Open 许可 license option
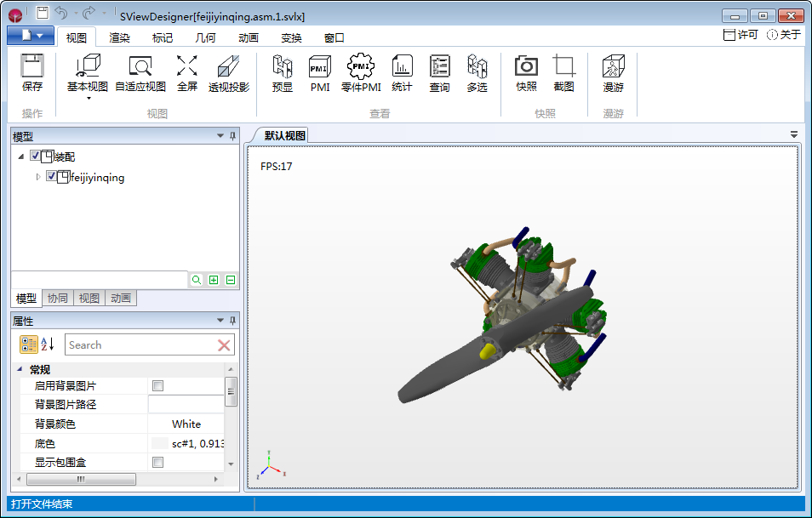Viewport: 812px width, 518px height. (x=741, y=35)
